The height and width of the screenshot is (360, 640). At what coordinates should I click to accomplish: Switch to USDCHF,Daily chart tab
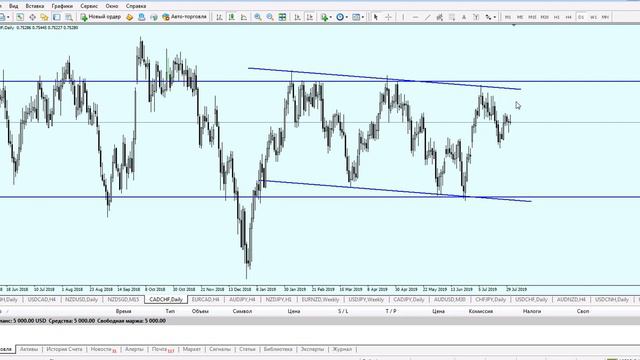[531, 300]
